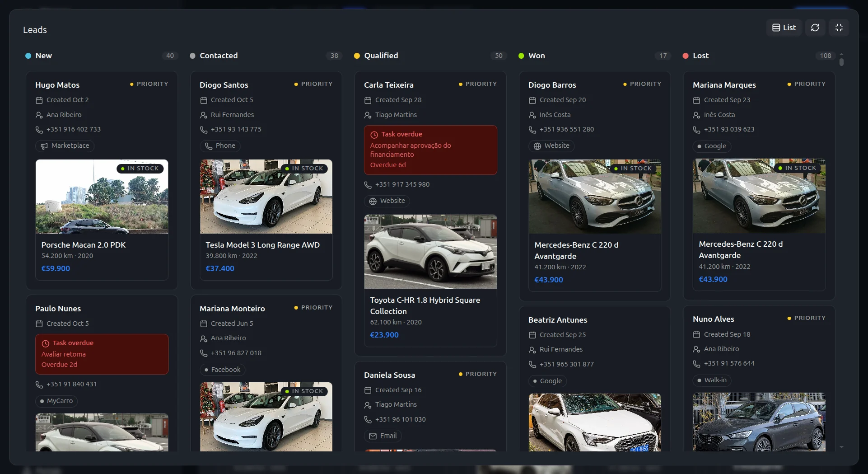This screenshot has width=868, height=474.
Task: Open lead Daniela Sousa
Action: tap(389, 375)
